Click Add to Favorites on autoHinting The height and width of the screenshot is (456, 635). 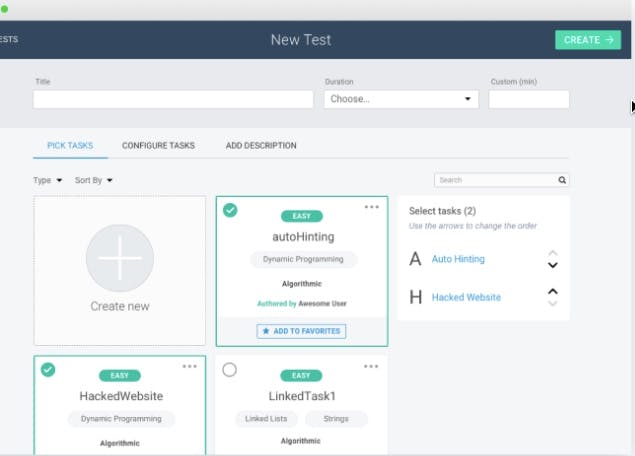tap(301, 331)
